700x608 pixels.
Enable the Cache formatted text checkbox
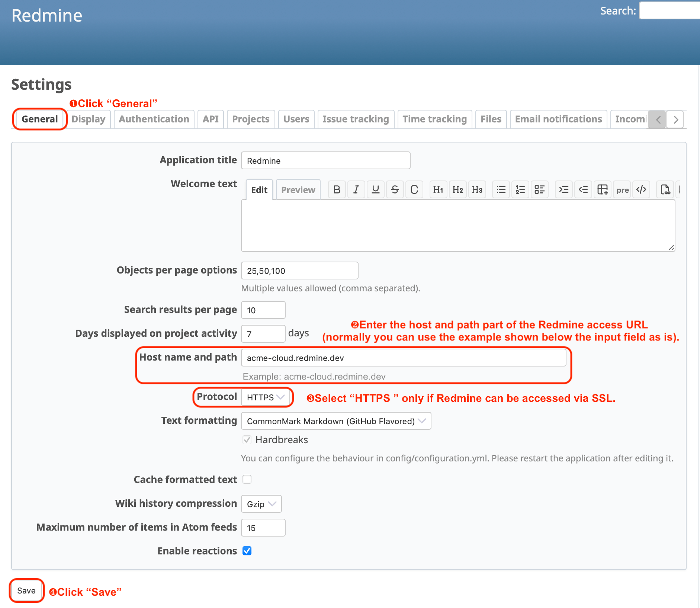247,479
